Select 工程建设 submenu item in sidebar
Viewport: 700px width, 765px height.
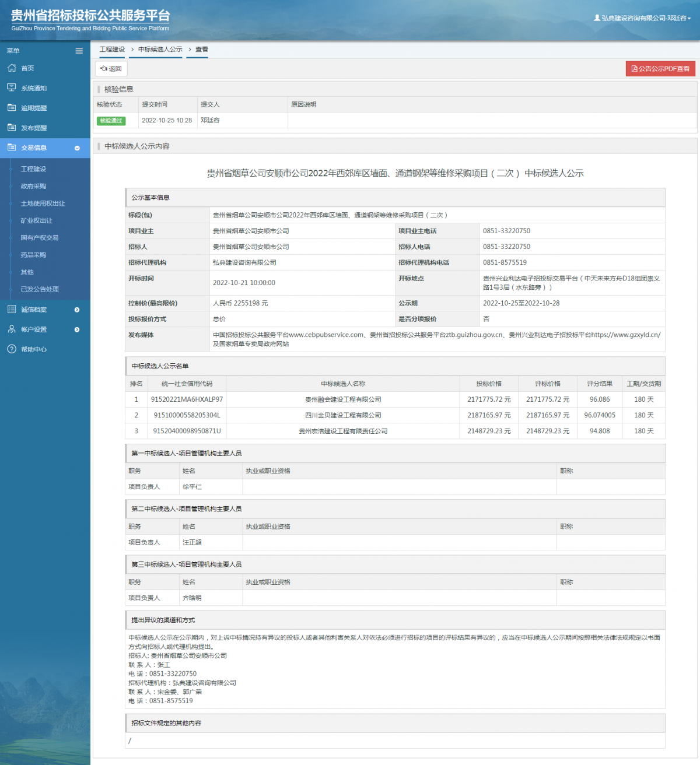pyautogui.click(x=33, y=169)
